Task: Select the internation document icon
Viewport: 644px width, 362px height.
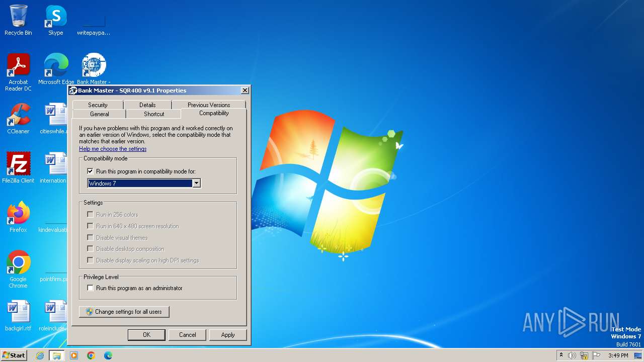Action: pyautogui.click(x=54, y=168)
